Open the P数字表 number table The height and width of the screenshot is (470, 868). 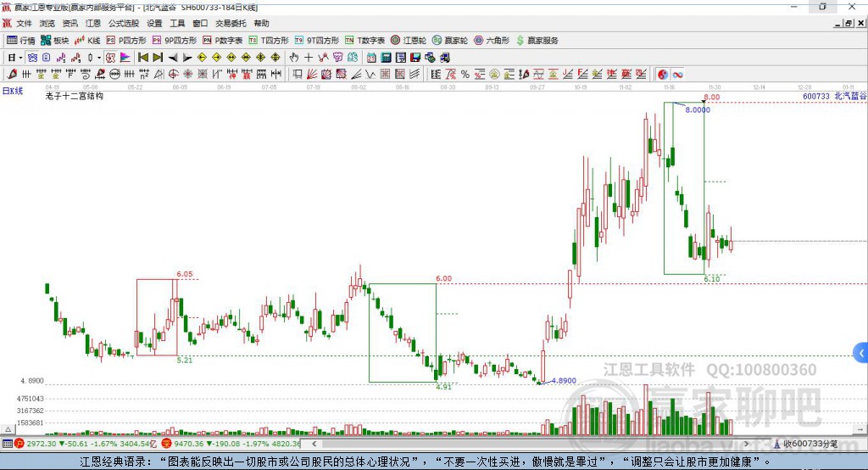223,41
